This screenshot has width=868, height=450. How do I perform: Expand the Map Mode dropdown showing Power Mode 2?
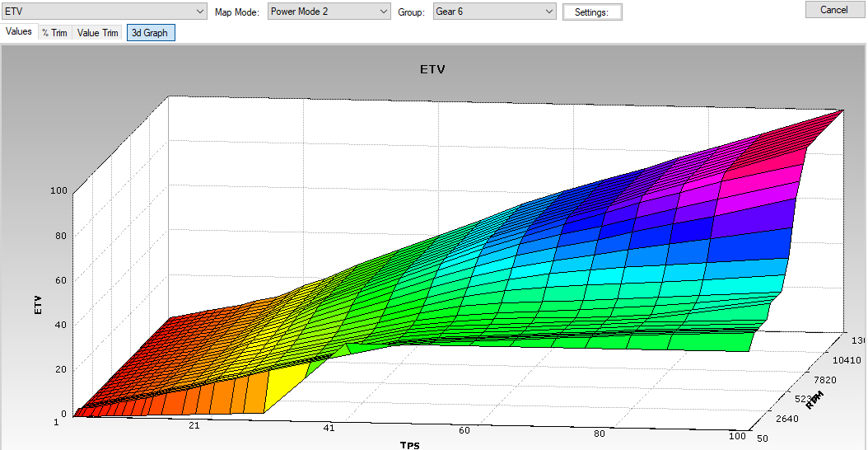[329, 12]
